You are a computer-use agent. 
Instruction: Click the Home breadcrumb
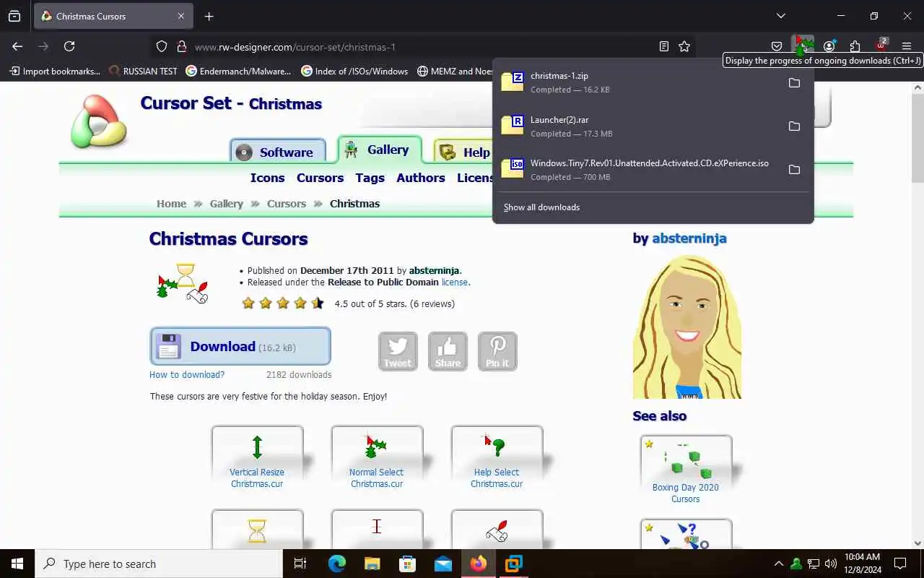click(171, 204)
